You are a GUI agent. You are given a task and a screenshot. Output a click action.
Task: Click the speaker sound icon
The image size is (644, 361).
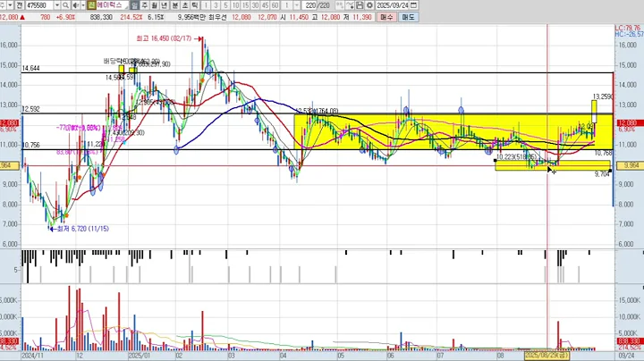coord(75,5)
